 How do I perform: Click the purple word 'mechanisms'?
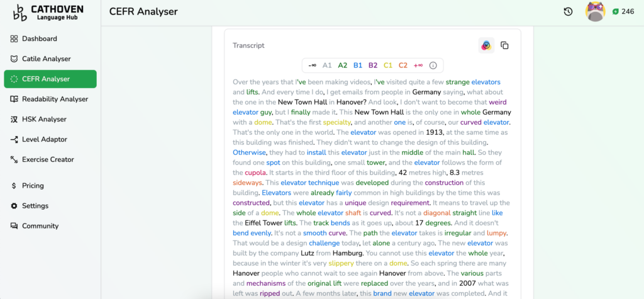point(267,283)
